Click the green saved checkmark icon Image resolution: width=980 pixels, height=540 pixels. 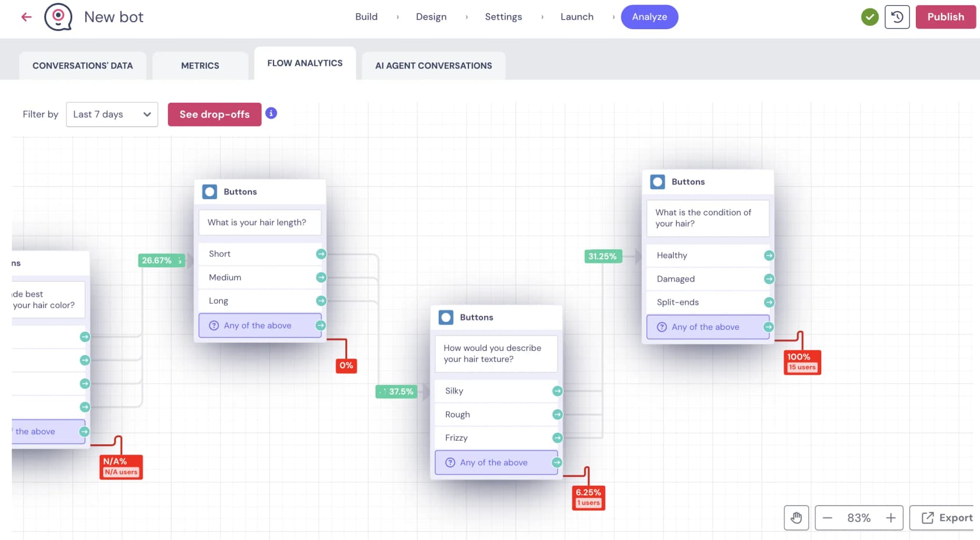pos(870,17)
